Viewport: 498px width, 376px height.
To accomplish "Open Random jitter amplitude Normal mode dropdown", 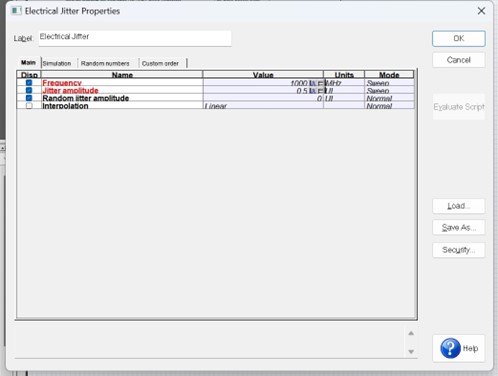I will [389, 98].
